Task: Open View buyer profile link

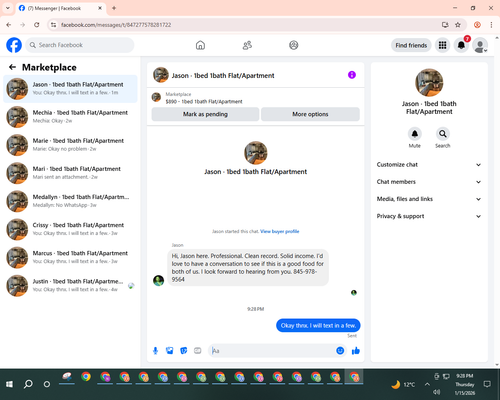Action: (x=280, y=231)
